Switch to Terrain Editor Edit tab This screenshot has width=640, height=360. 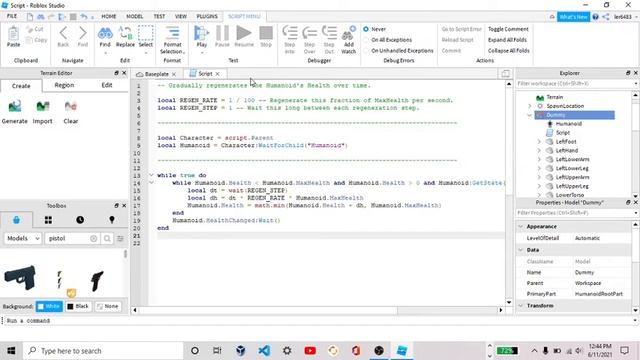[107, 85]
